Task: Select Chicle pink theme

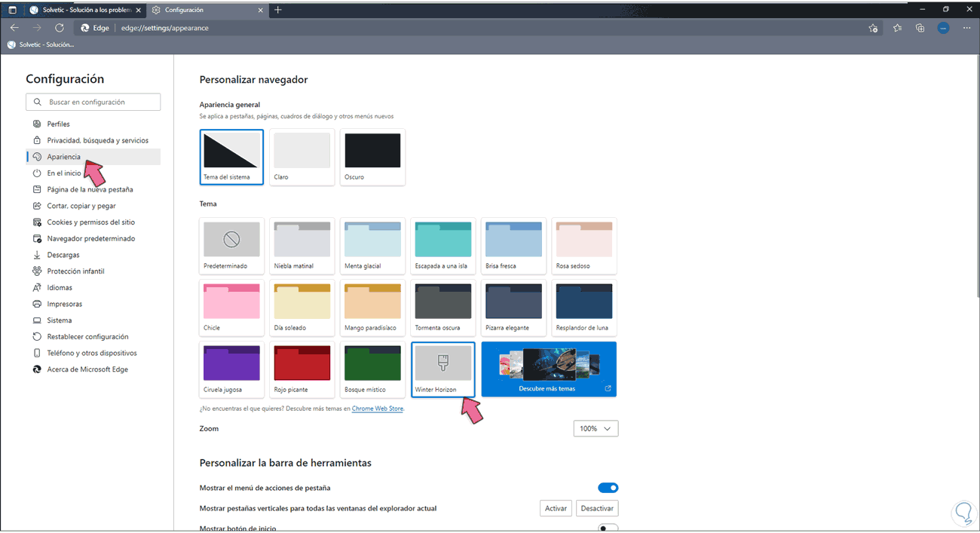Action: [232, 308]
